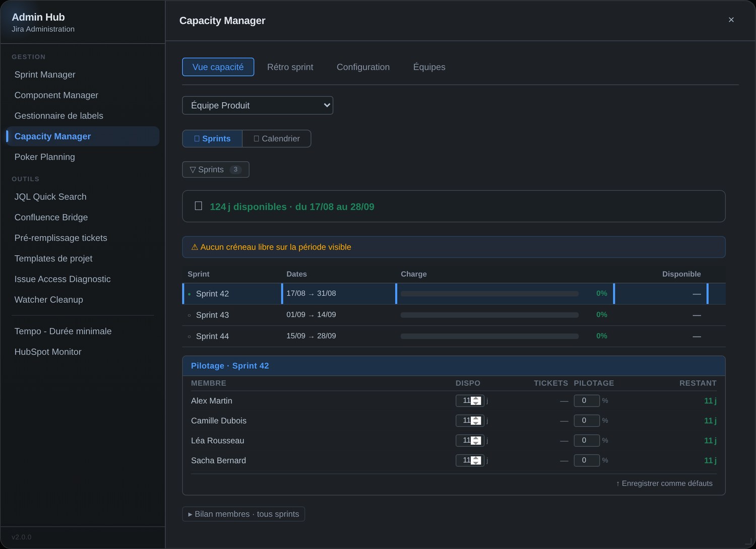756x549 pixels.
Task: Click the status circle for Sprint 43
Action: point(190,315)
